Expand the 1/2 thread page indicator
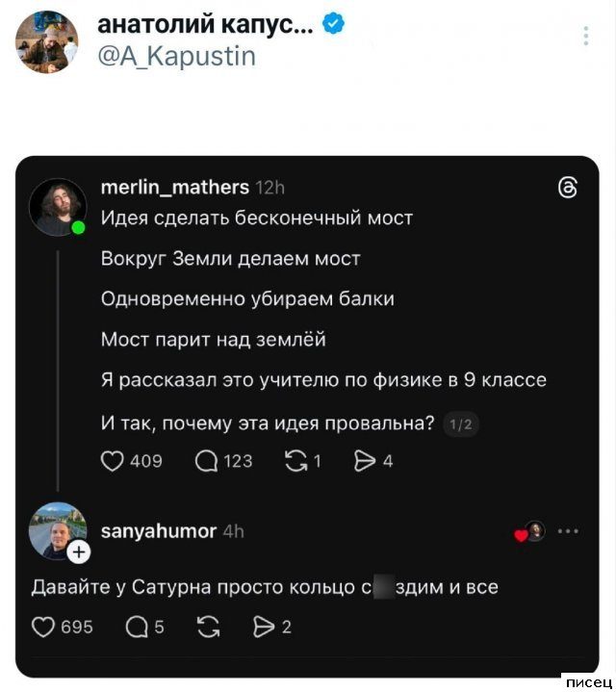Viewport: 616px width, 692px height. (462, 424)
